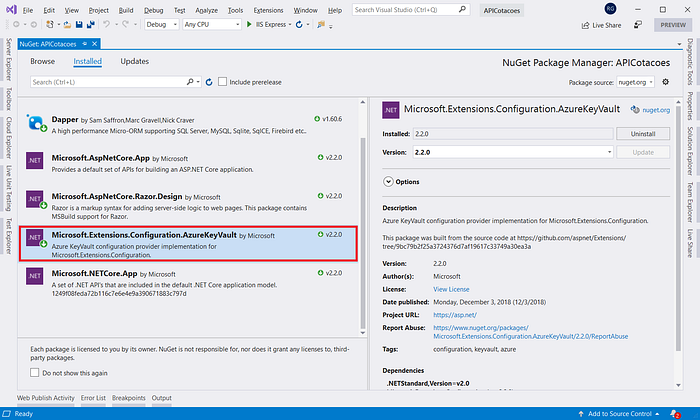Click Add to Source Control in status bar
700x420 pixels.
coord(619,414)
